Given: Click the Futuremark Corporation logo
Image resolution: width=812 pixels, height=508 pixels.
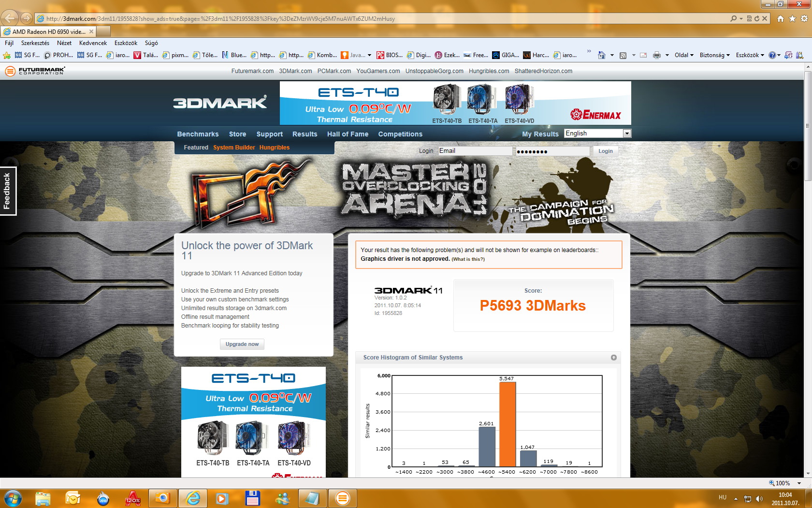Looking at the screenshot, I should click(x=35, y=71).
